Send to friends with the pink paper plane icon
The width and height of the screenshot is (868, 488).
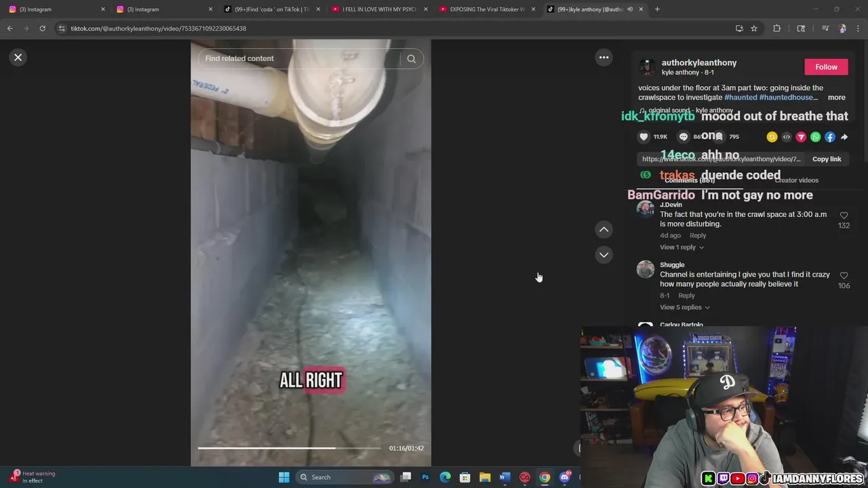click(x=801, y=137)
